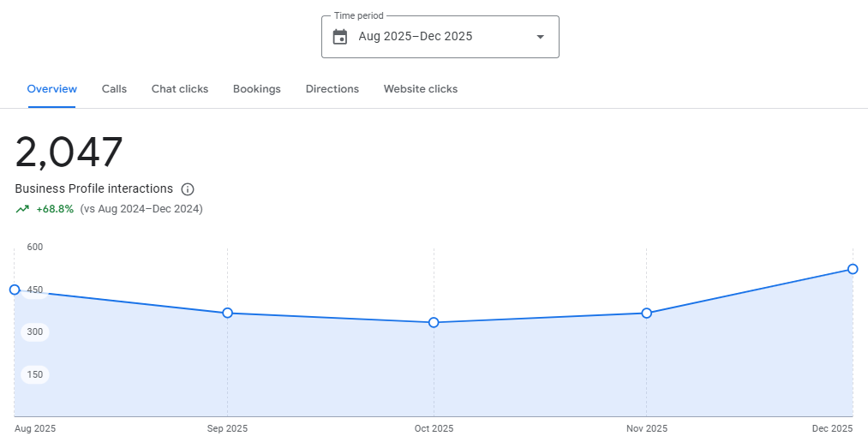Click the Oct 2025 data point on chart
Image resolution: width=868 pixels, height=448 pixels.
pos(434,322)
